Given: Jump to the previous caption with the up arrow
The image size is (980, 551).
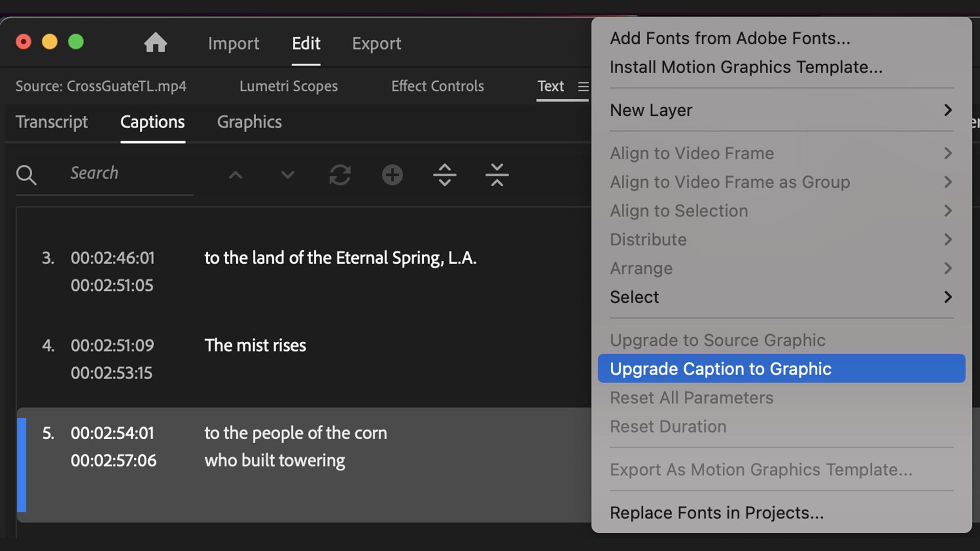Looking at the screenshot, I should [x=235, y=175].
